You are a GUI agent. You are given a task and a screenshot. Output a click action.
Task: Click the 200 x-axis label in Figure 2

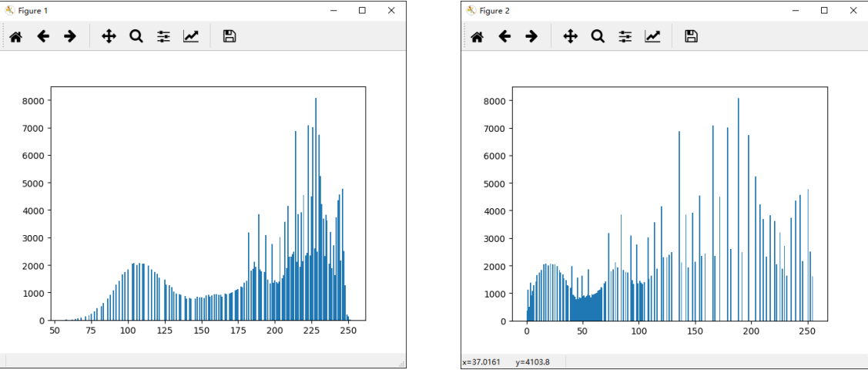click(x=751, y=331)
